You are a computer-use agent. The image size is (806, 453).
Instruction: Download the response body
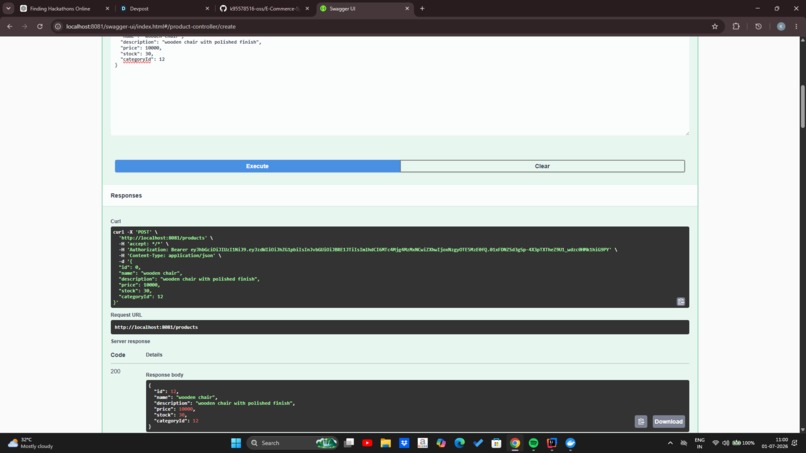[x=668, y=422]
